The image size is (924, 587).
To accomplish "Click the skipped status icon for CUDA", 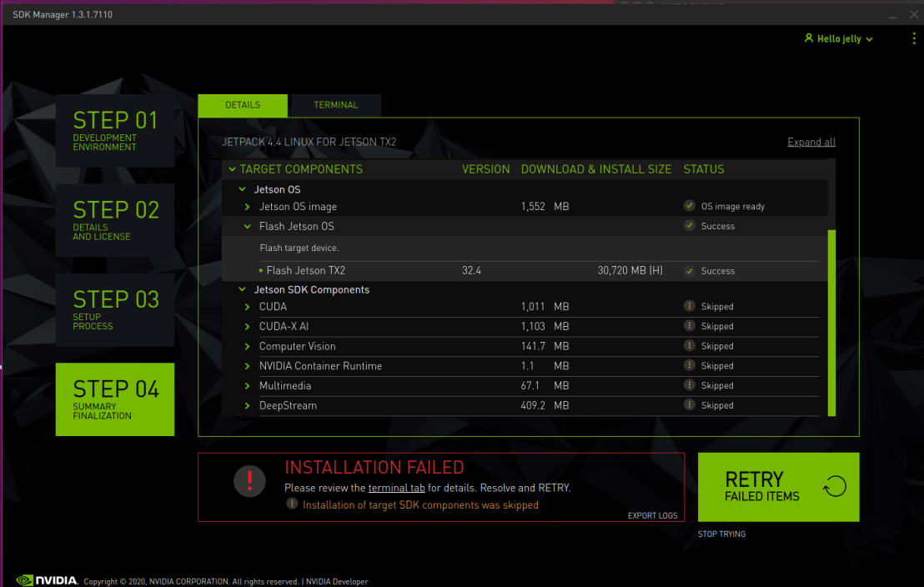I will (x=689, y=306).
